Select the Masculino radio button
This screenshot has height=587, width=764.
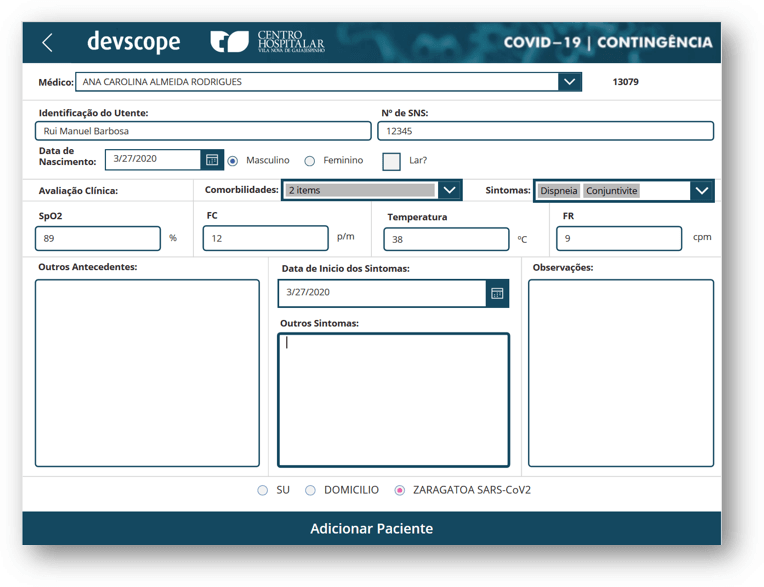pyautogui.click(x=233, y=161)
